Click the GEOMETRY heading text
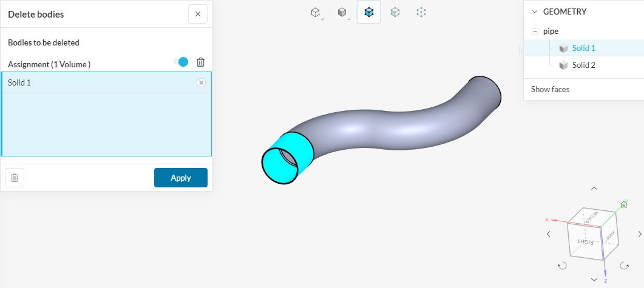This screenshot has width=644, height=288. pos(564,12)
